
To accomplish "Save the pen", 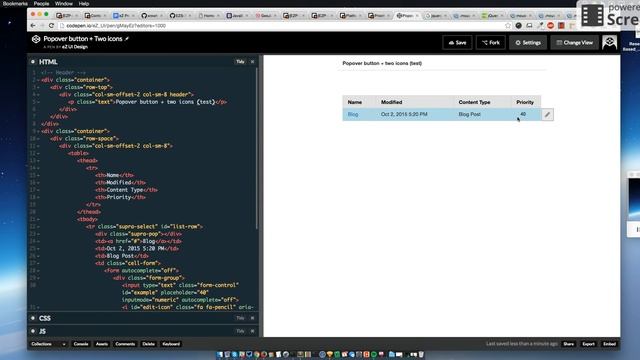I will click(x=457, y=42).
